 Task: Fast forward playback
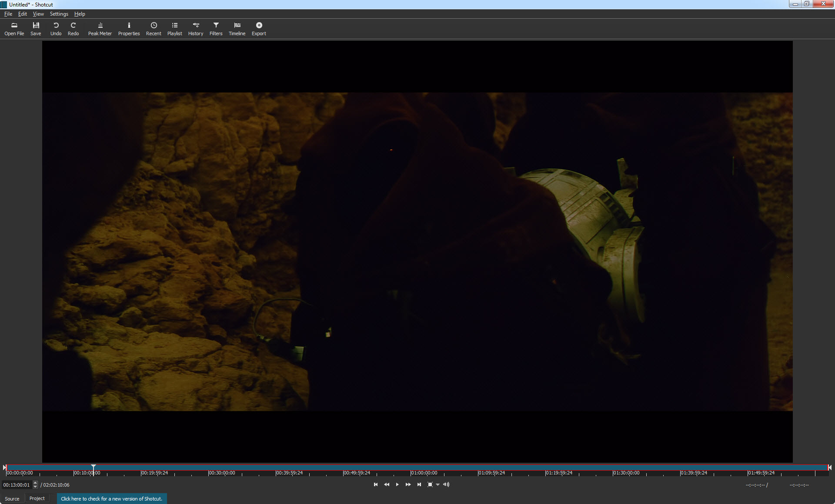pos(408,484)
